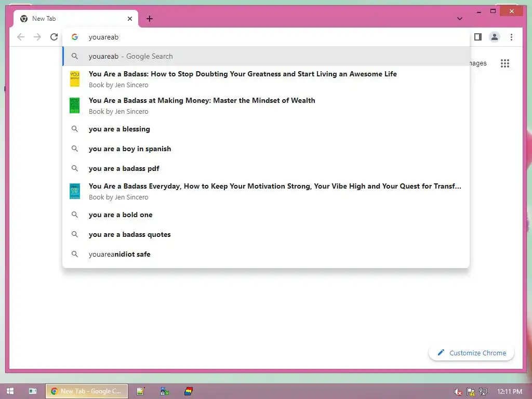Viewport: 532px width, 399px height.
Task: Open the colorful blocks icon on the taskbar
Action: click(188, 391)
